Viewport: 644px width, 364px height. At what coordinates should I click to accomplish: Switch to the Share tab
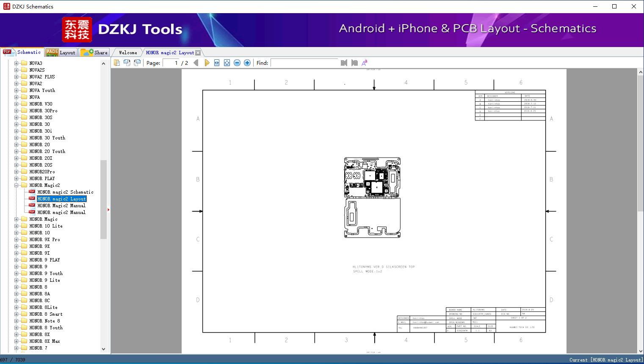(94, 53)
